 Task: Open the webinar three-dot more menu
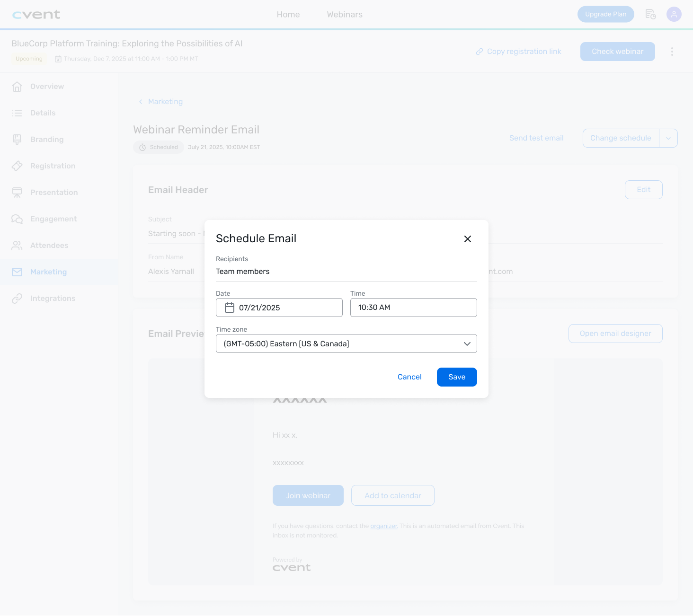click(672, 52)
